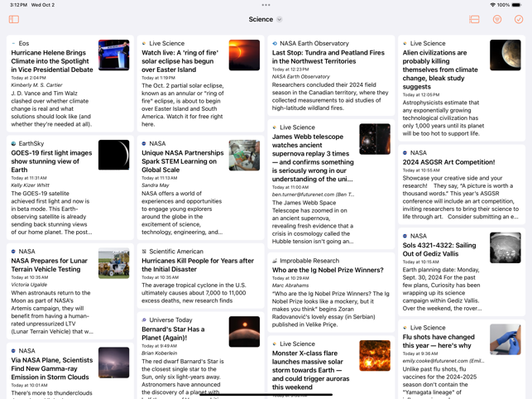Open the filter articles icon
This screenshot has height=399, width=532.
click(x=497, y=19)
